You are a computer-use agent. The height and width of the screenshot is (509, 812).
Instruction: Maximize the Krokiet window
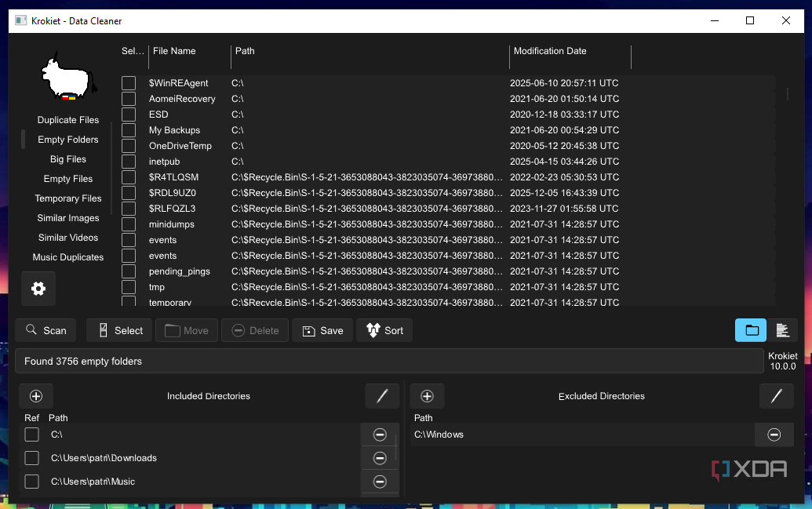(750, 20)
